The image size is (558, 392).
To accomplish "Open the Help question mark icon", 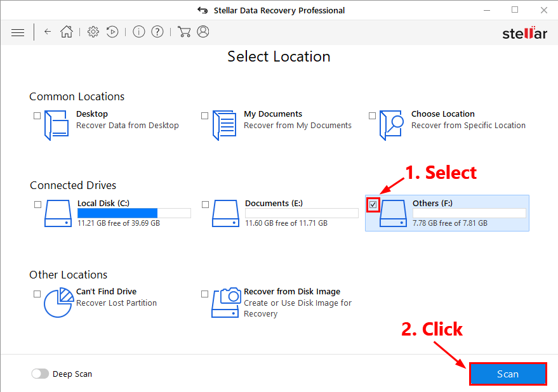I will click(157, 32).
